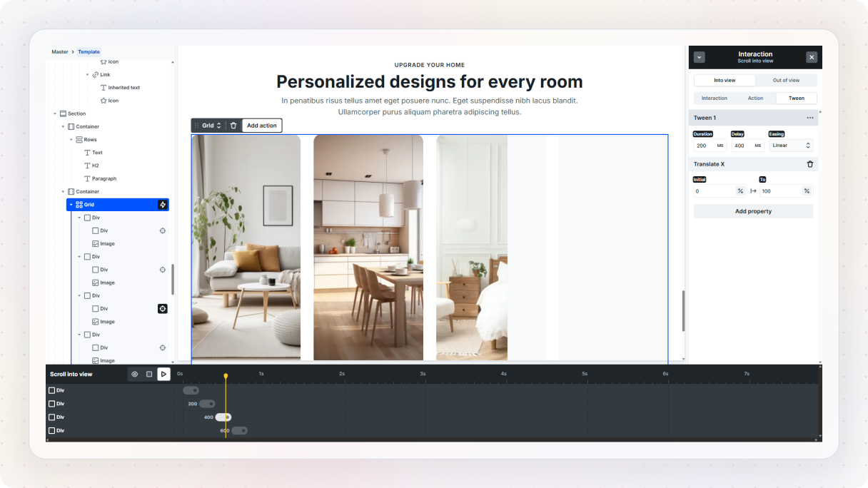Image resolution: width=868 pixels, height=488 pixels.
Task: Click the first Div checkbox in timeline
Action: coord(51,390)
